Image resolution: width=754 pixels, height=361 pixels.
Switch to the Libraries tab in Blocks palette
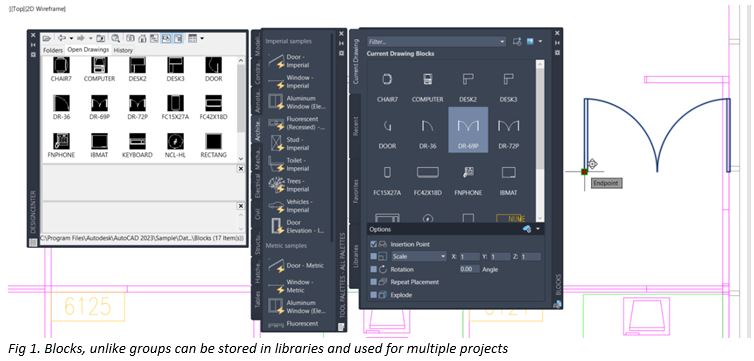[355, 256]
